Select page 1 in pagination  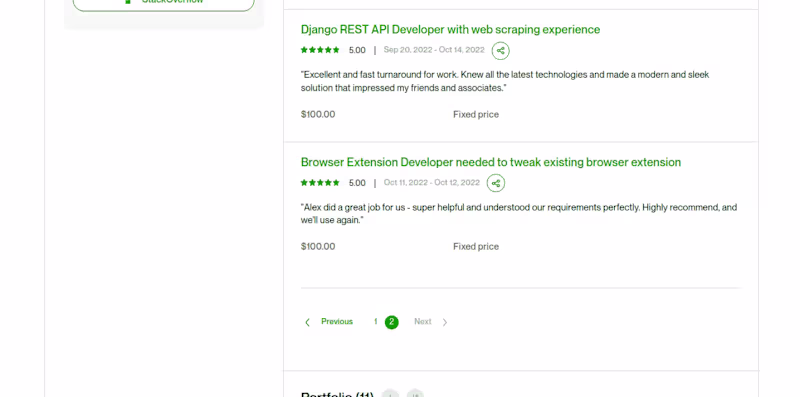(x=376, y=321)
